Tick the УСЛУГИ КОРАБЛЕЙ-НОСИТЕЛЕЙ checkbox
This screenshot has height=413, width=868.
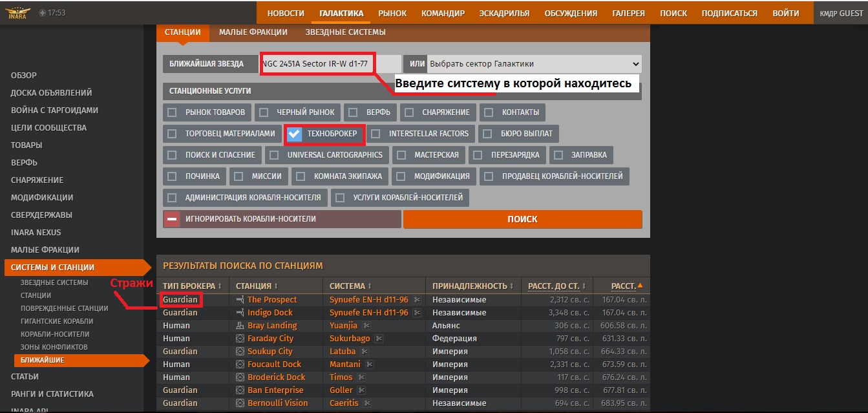point(340,198)
